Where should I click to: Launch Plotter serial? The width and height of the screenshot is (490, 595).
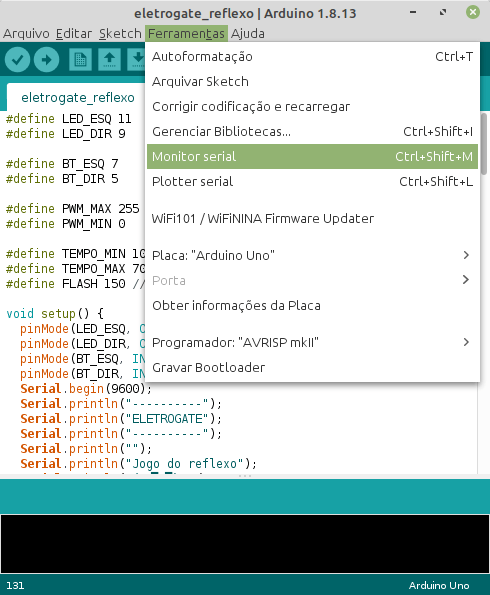tap(312, 181)
